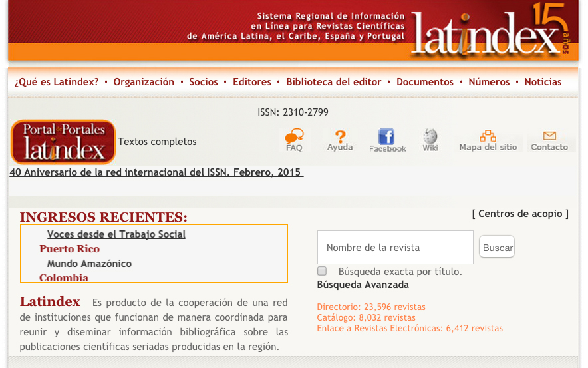Open the Editores menu item
The image size is (588, 368).
point(252,82)
